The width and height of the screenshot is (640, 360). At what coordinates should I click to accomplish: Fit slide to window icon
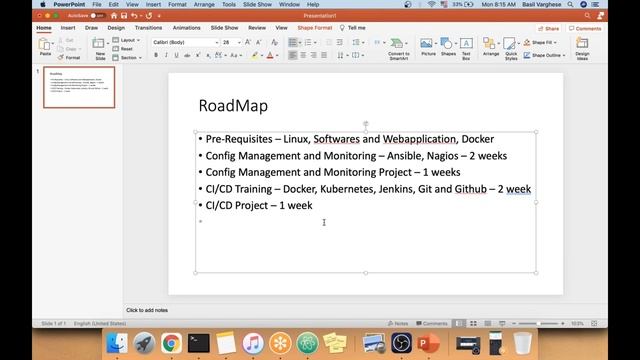[594, 323]
